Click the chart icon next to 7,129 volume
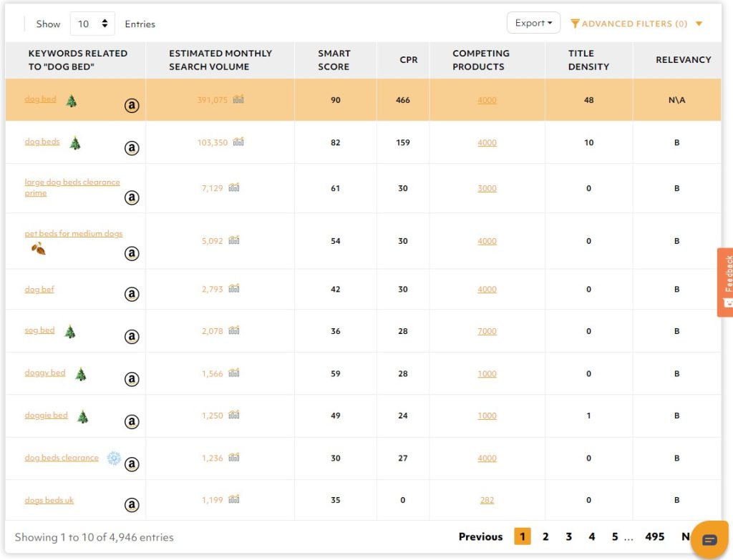The image size is (733, 560). tap(234, 188)
